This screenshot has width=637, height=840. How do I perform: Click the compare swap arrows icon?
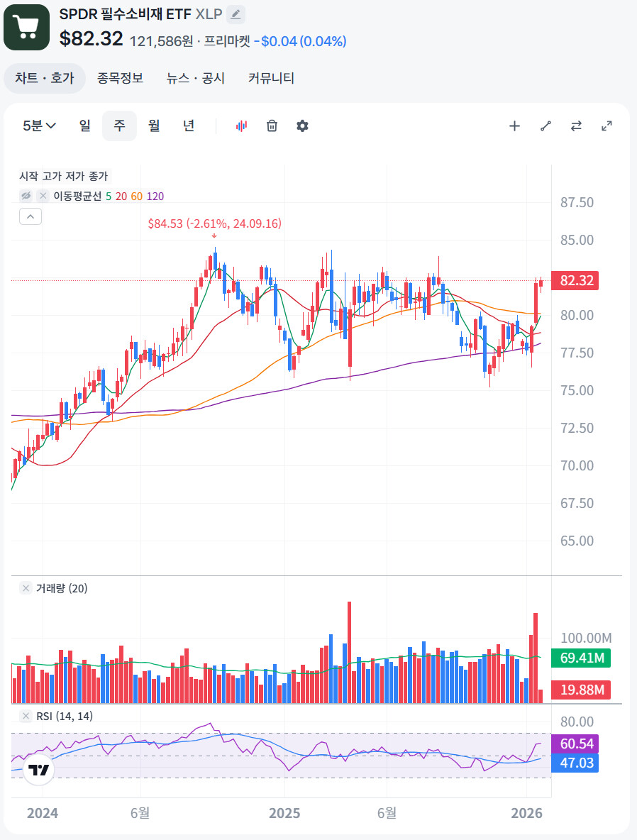point(576,126)
